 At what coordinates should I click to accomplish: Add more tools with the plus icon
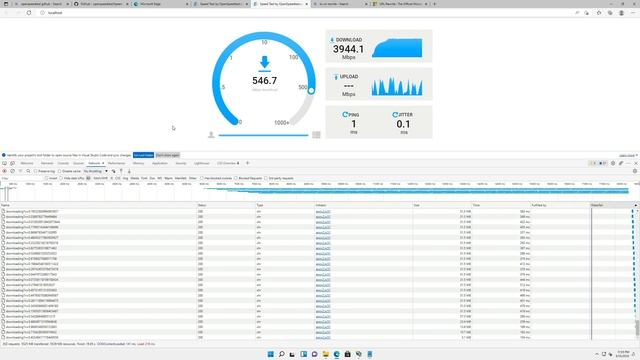(x=247, y=163)
